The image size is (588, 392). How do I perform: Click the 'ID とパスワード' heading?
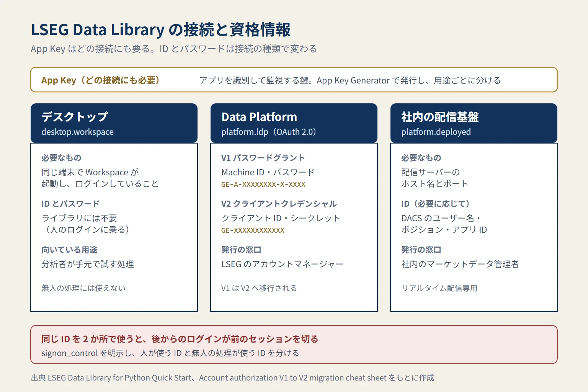tap(70, 204)
